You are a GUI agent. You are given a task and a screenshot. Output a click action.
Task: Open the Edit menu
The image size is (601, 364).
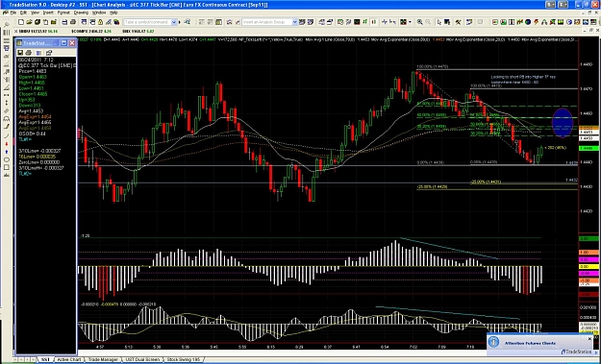(23, 12)
